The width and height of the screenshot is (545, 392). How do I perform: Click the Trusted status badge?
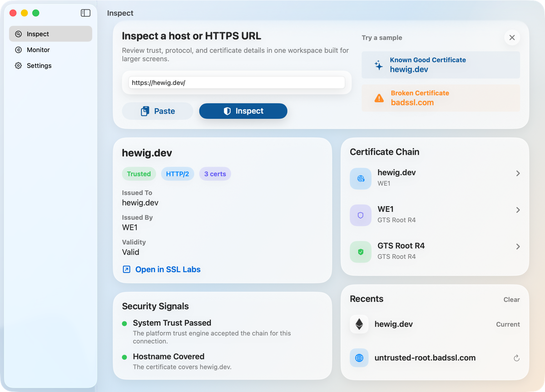pos(139,174)
